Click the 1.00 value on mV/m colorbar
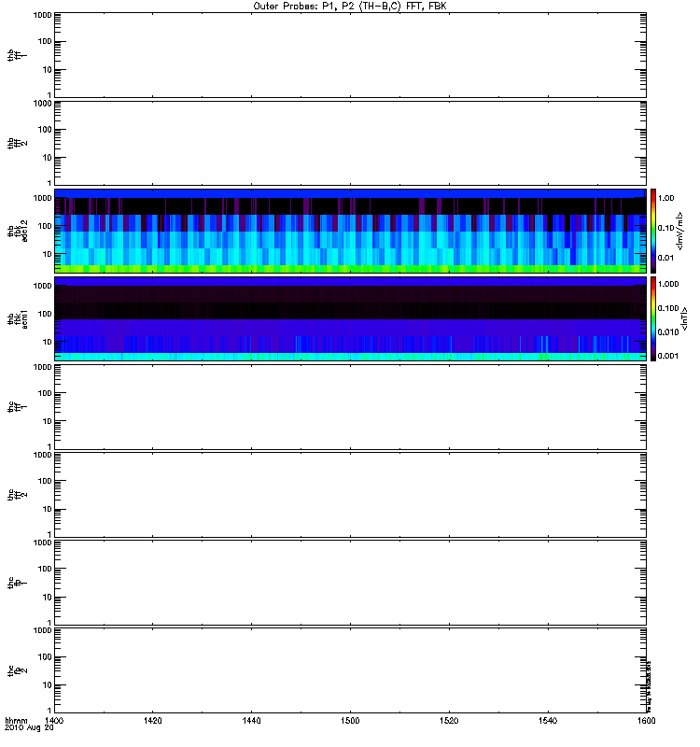Screen dimensions: 700x747 coord(665,198)
